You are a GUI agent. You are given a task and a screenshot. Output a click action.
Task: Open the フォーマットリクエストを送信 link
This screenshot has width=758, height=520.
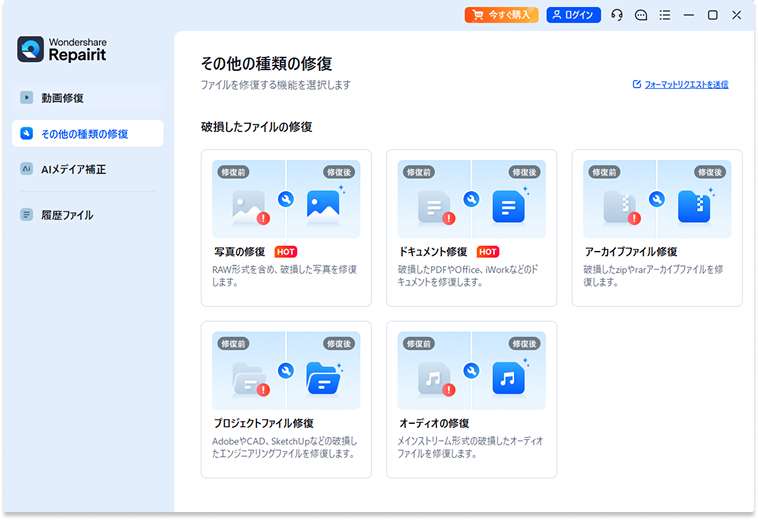(686, 85)
